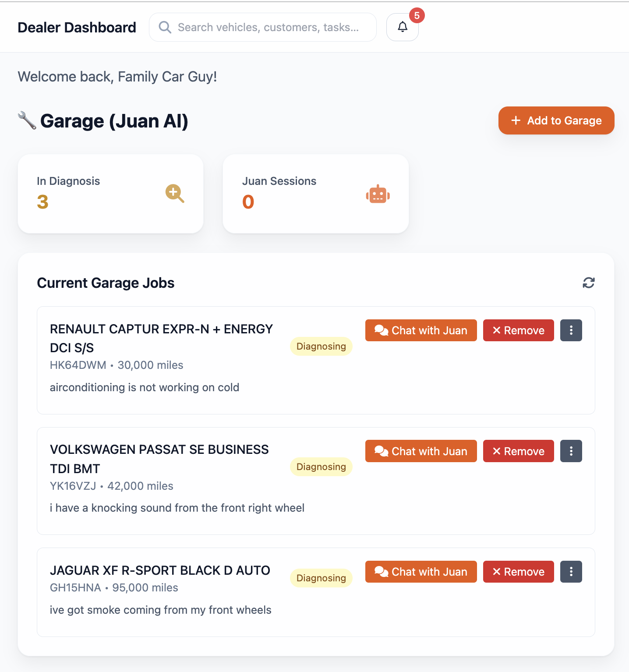629x672 pixels.
Task: Click the magnifying glass in the search bar
Action: click(165, 27)
